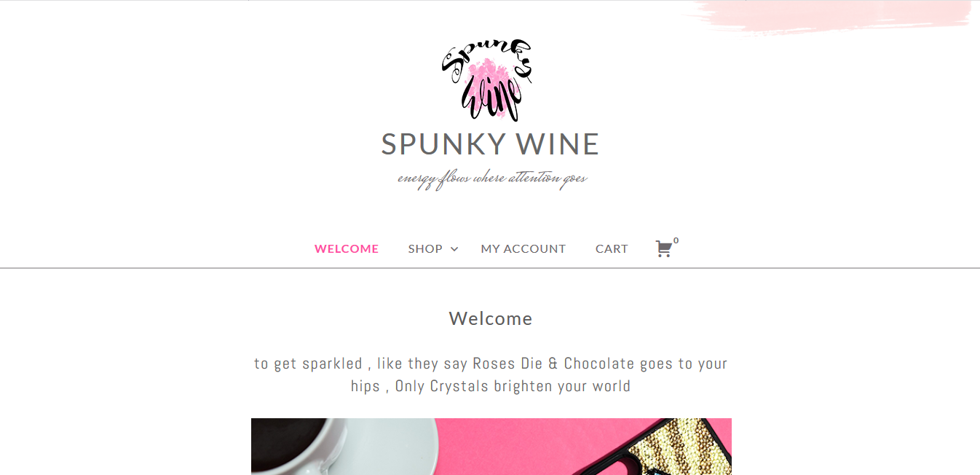Click the SPUNKY WINE site title
This screenshot has width=980, height=475.
[490, 144]
